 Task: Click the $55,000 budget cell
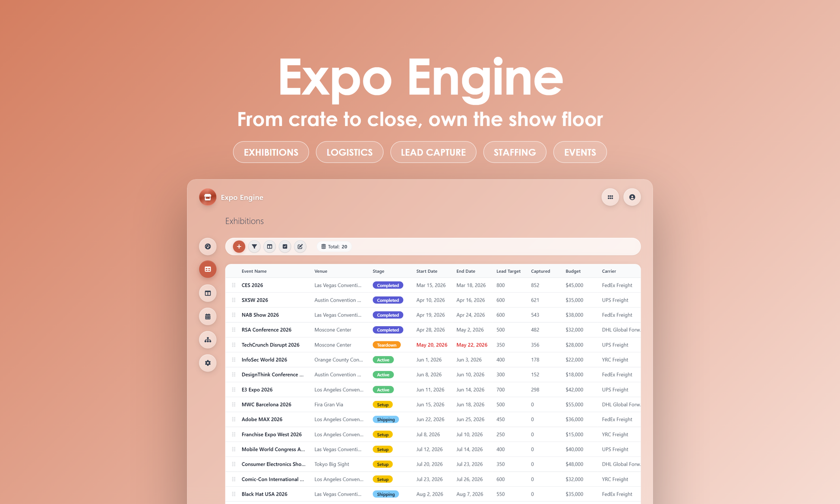tap(575, 404)
